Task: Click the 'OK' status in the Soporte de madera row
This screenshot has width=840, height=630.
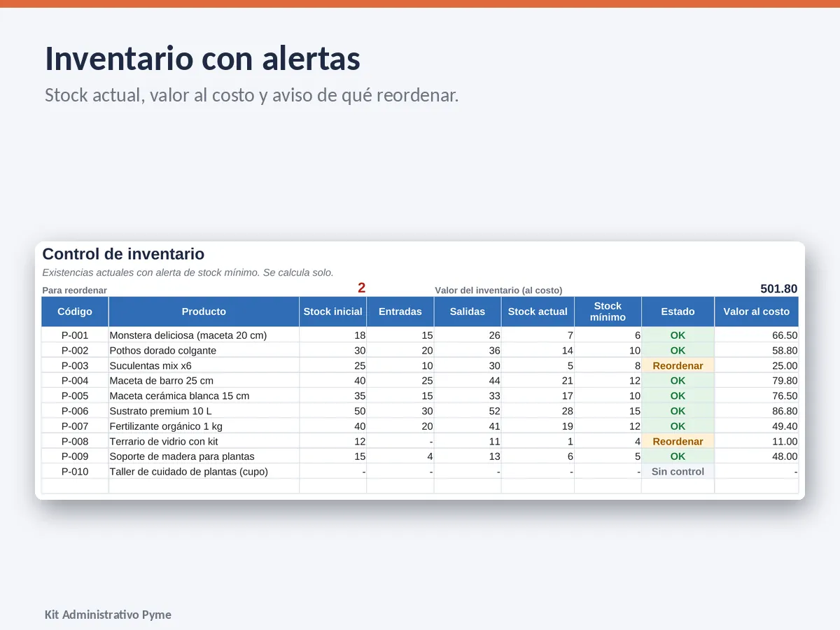Action: click(678, 456)
